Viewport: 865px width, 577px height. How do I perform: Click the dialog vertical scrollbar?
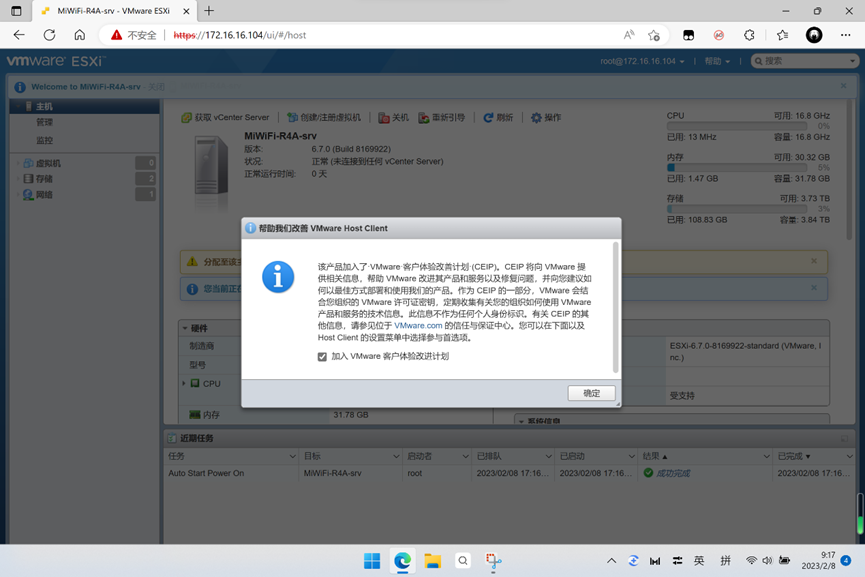point(616,307)
